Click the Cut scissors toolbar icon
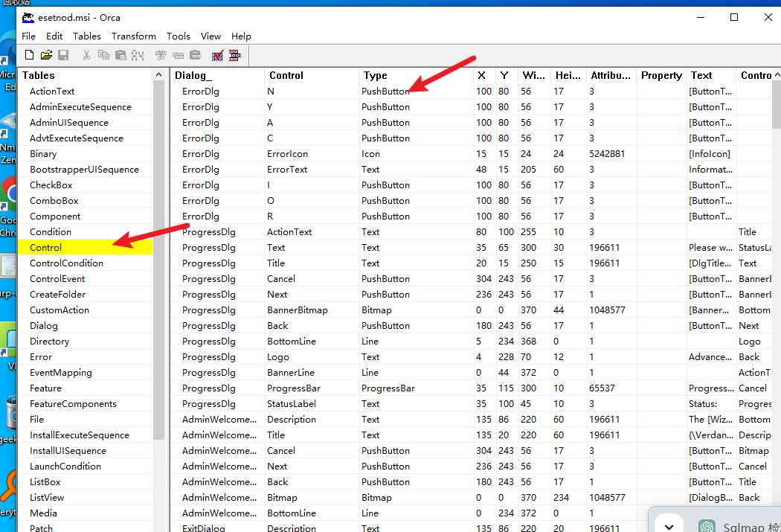Image resolution: width=781 pixels, height=532 pixels. tap(86, 55)
